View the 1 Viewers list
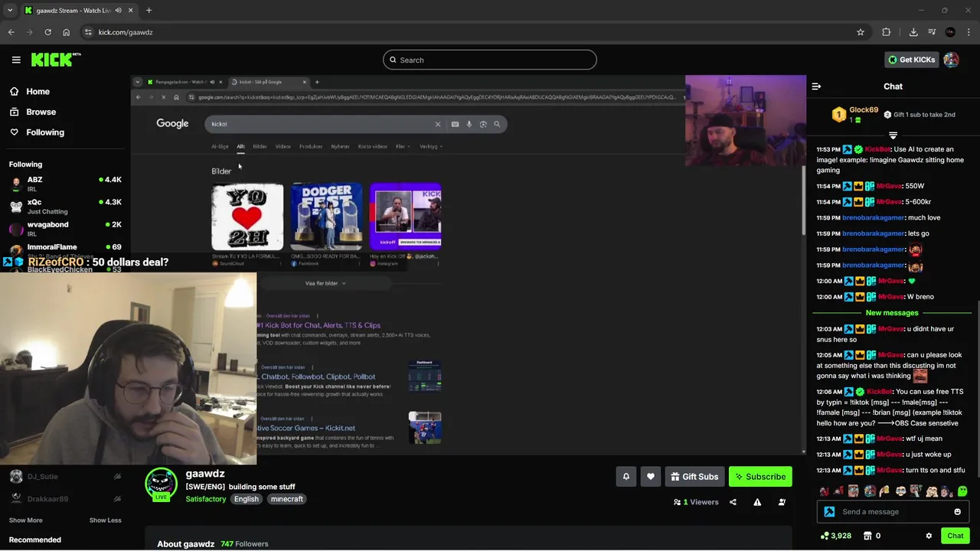 696,502
